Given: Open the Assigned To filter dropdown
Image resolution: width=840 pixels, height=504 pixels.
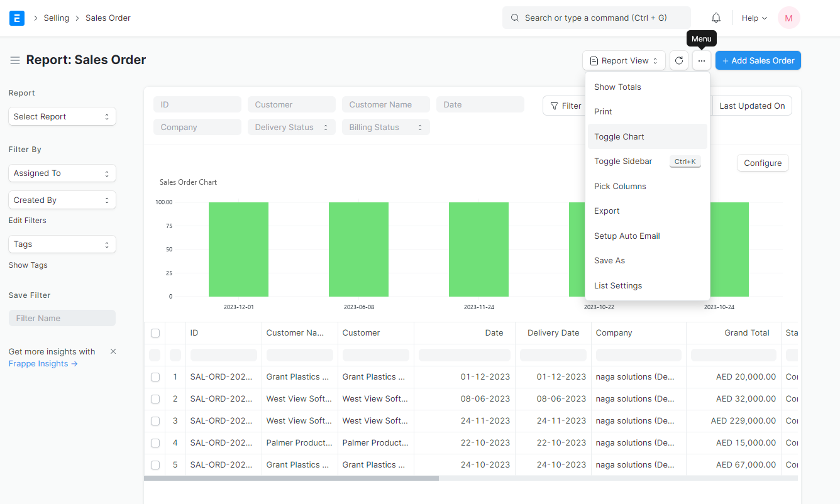Looking at the screenshot, I should pos(62,173).
